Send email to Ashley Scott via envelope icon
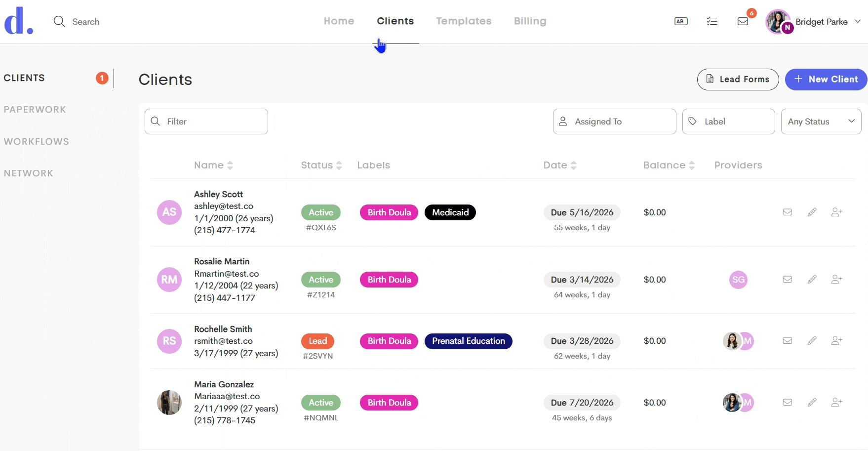868x451 pixels. (788, 212)
